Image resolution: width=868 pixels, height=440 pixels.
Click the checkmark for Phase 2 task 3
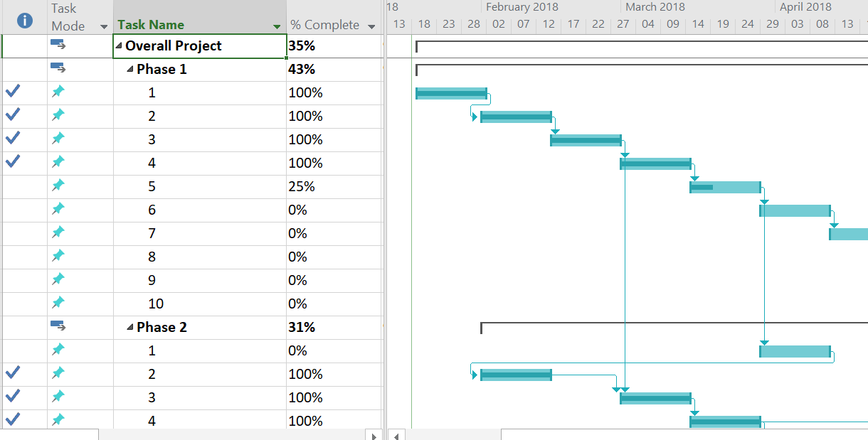point(13,397)
